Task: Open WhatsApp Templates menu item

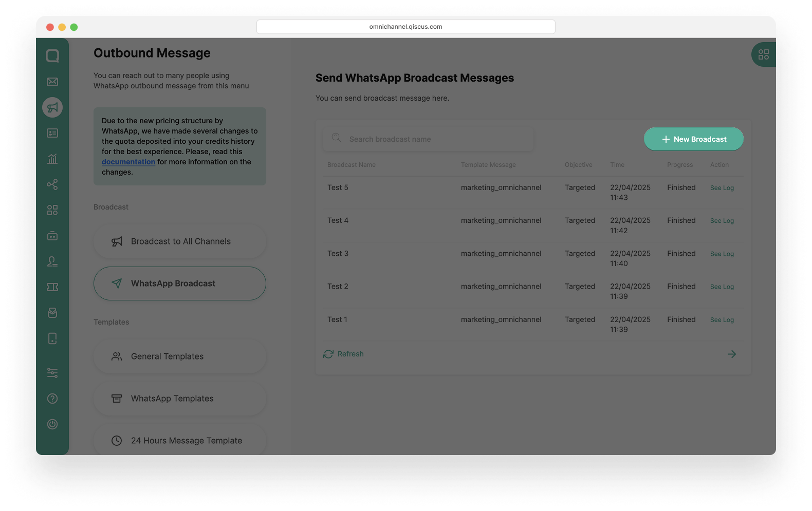Action: 180,399
